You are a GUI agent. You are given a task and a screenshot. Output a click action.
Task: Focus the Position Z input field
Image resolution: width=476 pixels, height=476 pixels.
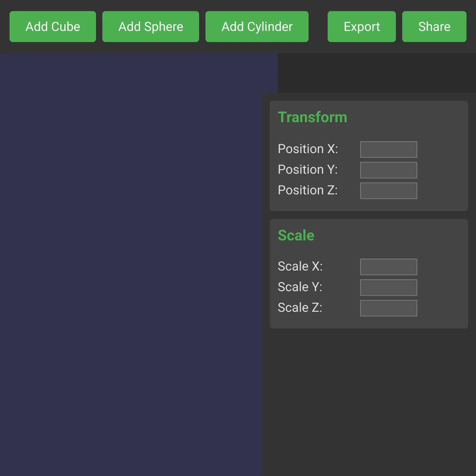pos(389,191)
